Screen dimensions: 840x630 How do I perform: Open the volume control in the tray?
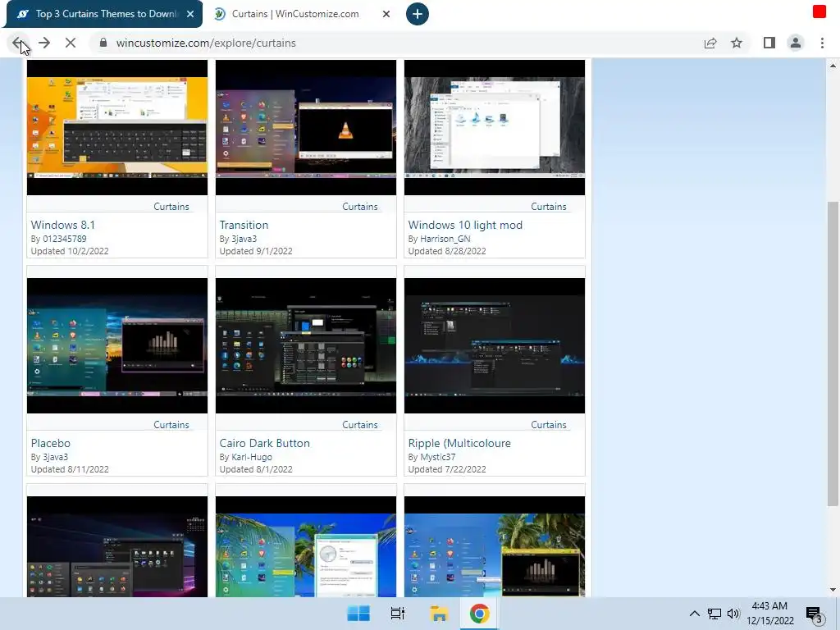[x=733, y=614]
